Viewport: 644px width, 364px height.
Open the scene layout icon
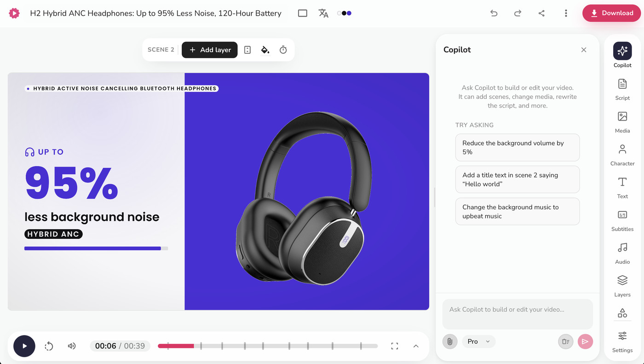247,50
